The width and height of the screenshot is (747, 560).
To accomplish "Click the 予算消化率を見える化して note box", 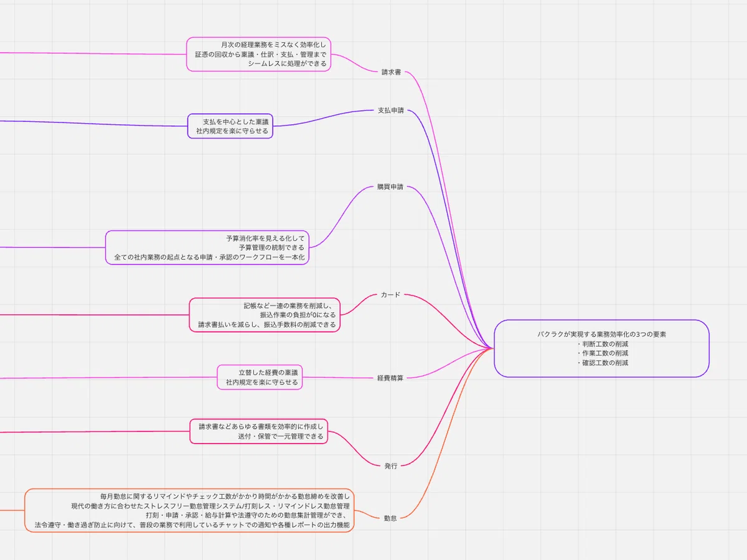I will click(207, 248).
